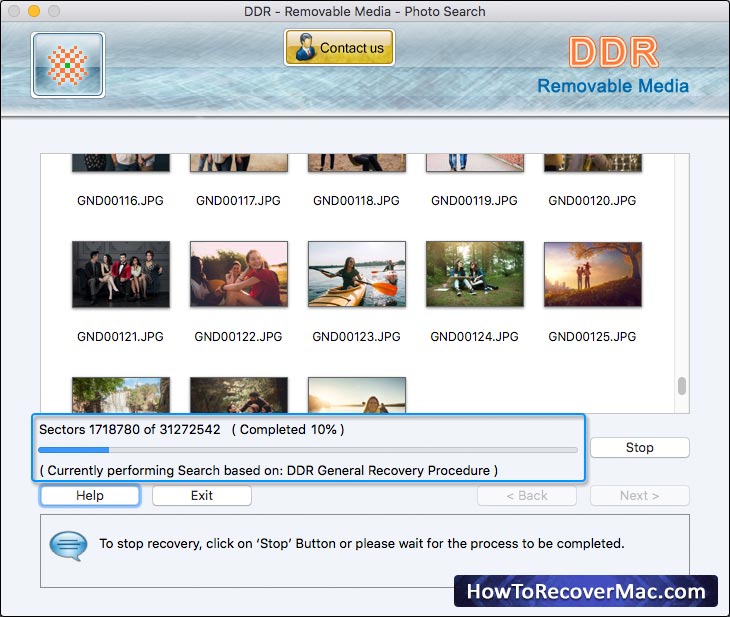Click the speech bubble info icon
This screenshot has width=730, height=617.
68,546
